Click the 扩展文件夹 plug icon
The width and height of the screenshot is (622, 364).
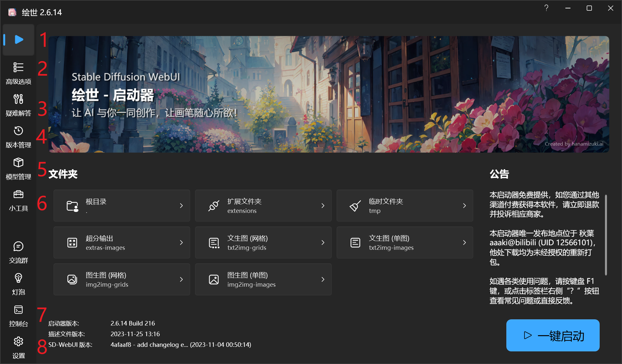click(214, 206)
